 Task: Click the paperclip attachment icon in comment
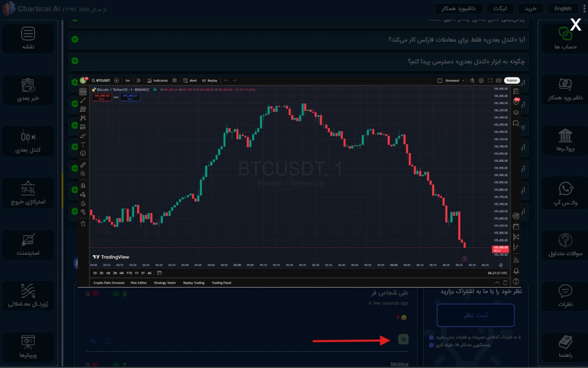click(x=403, y=340)
